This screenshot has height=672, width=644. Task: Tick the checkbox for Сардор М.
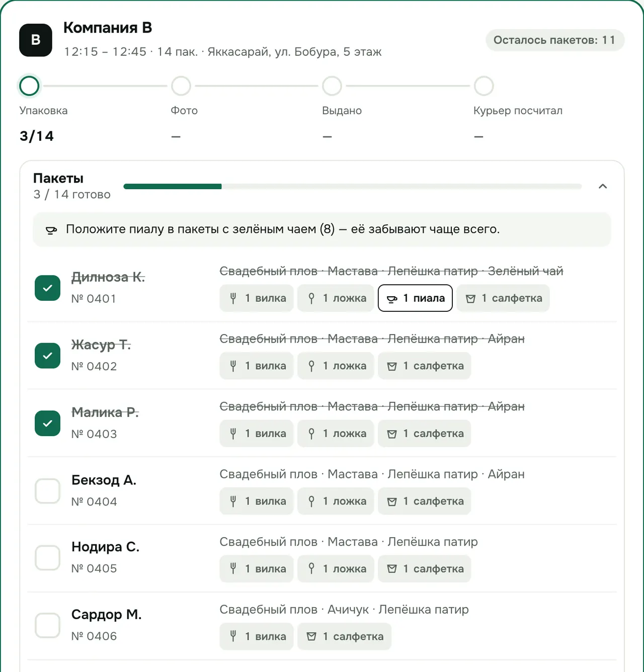(48, 626)
